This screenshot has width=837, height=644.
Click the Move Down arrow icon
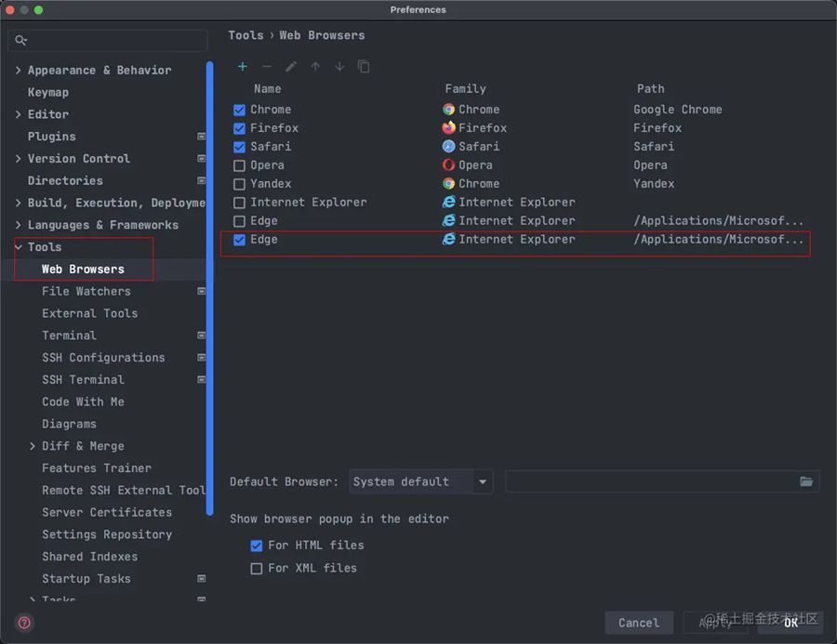click(x=339, y=67)
